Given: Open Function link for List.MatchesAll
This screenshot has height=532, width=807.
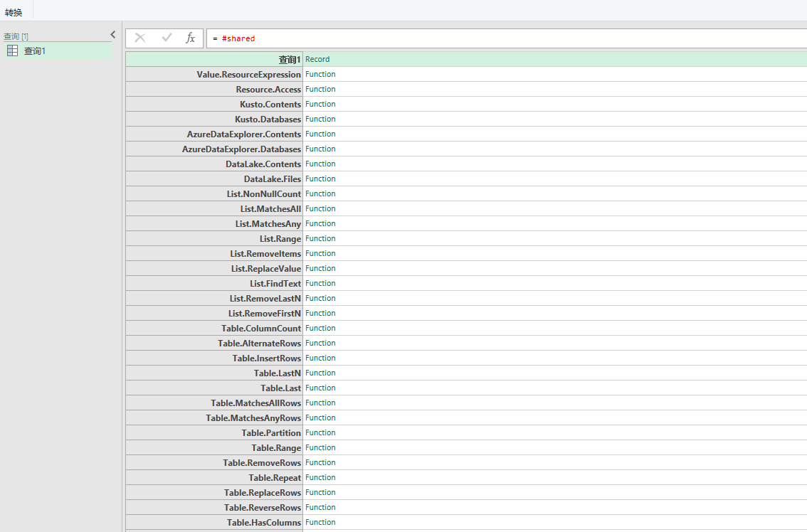Looking at the screenshot, I should [x=320, y=208].
